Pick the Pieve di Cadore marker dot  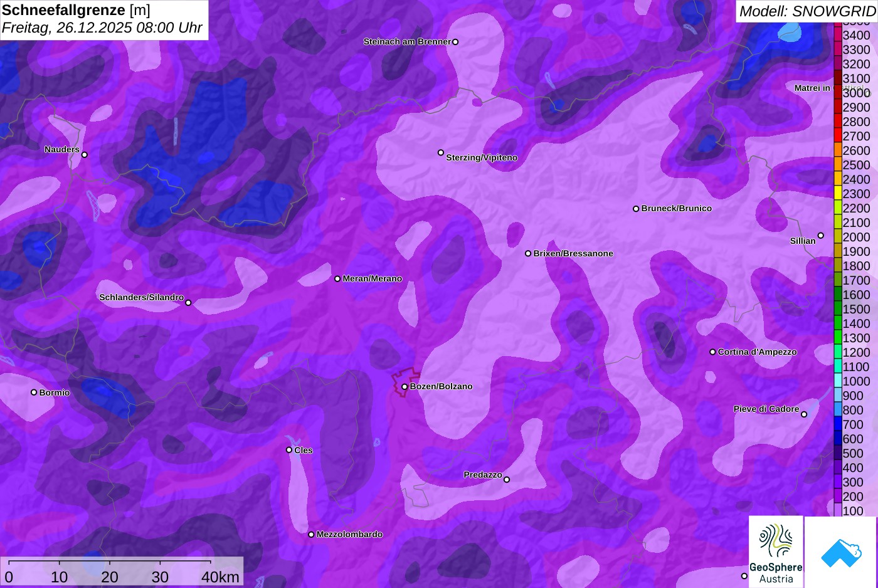[804, 414]
